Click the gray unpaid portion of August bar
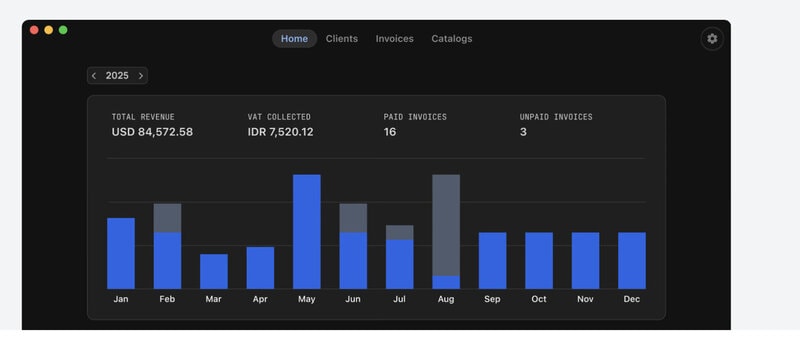Image resolution: width=800 pixels, height=364 pixels. (x=446, y=225)
